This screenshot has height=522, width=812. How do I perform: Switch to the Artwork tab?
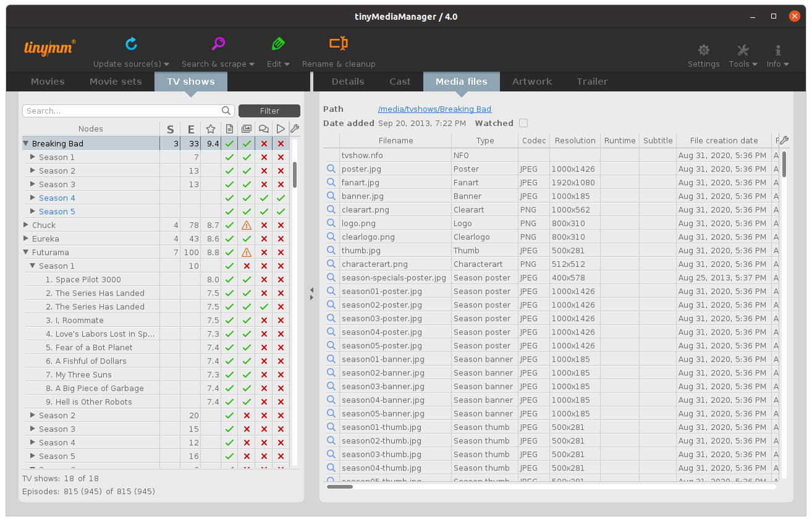click(531, 82)
